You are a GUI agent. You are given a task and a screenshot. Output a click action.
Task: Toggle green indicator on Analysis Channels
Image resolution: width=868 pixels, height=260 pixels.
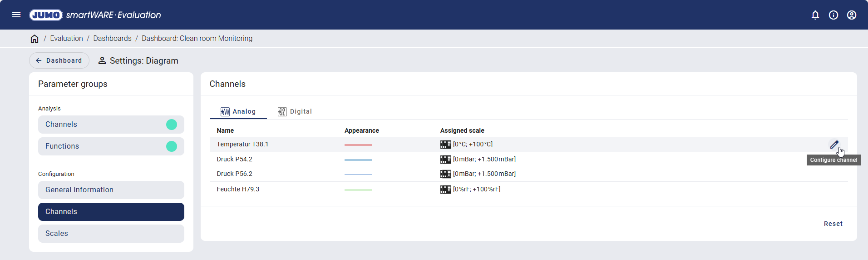click(x=172, y=125)
